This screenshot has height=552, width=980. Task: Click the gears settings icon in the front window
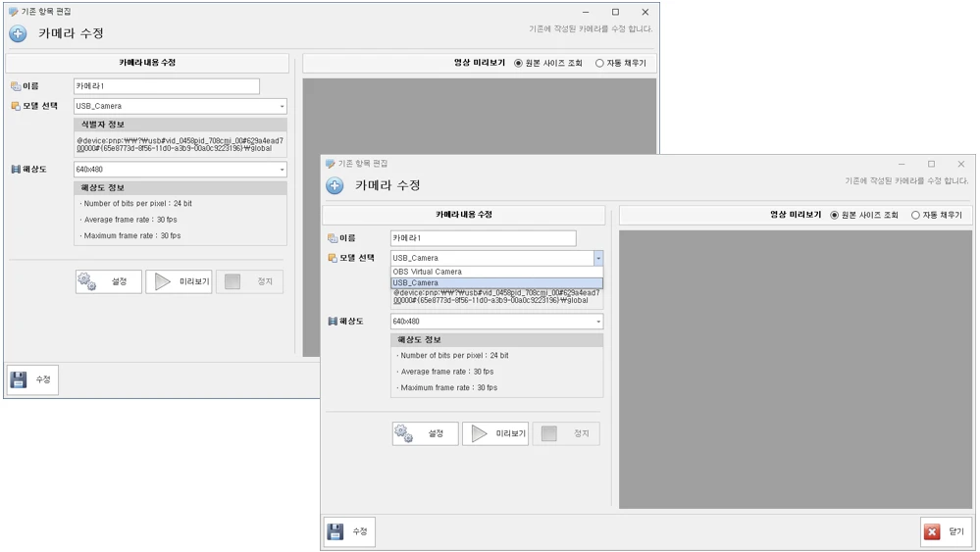404,432
